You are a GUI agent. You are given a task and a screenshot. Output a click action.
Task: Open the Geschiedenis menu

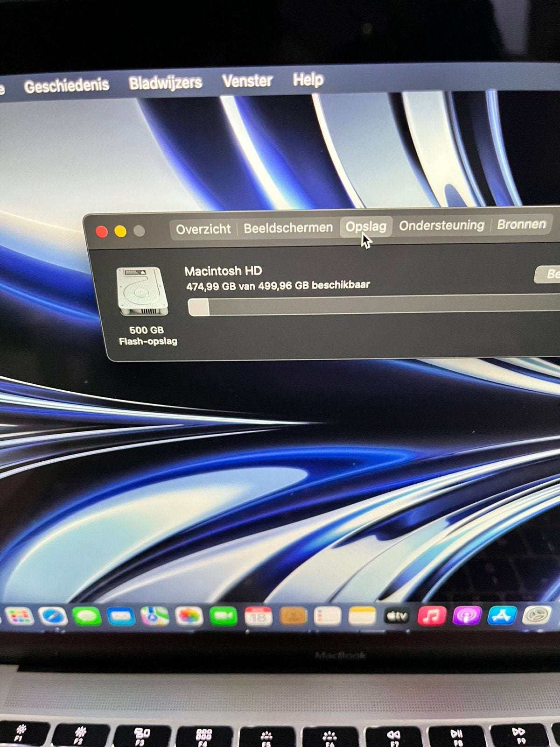point(66,86)
